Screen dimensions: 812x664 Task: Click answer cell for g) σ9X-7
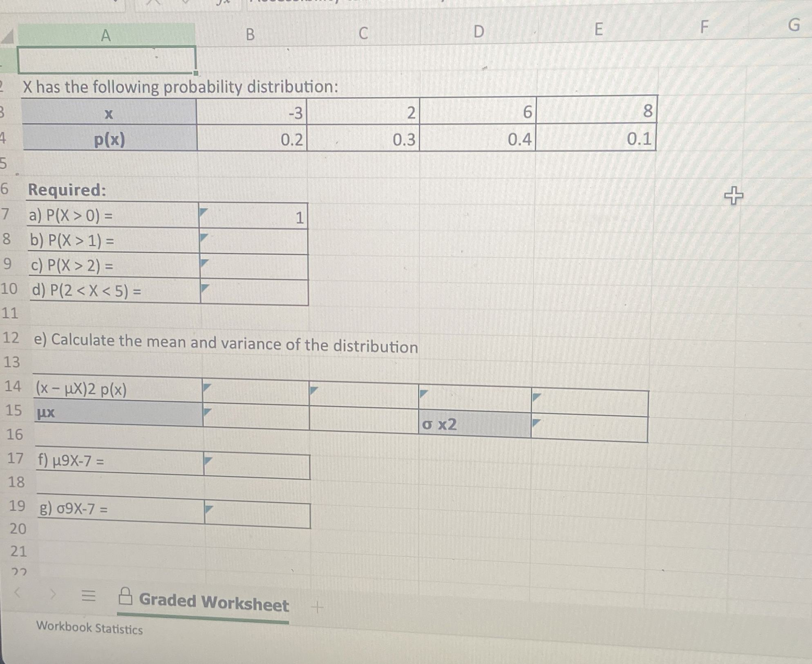[257, 515]
